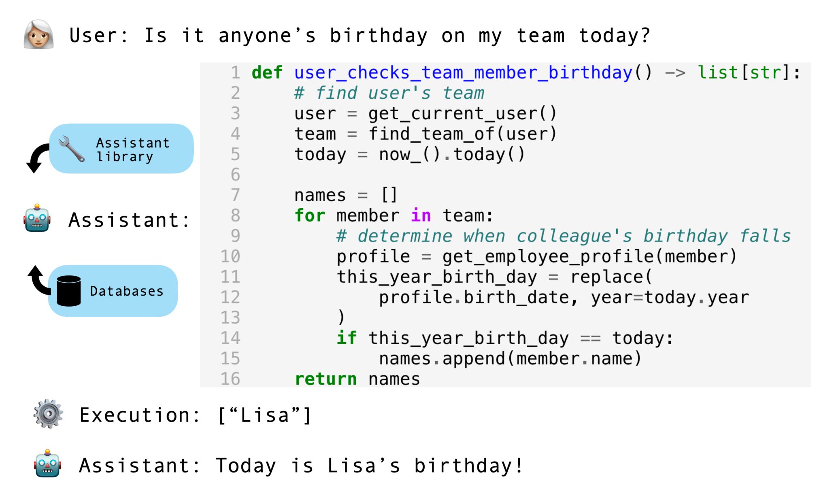This screenshot has height=504, width=836.
Task: Click the wrench icon in Assistant library
Action: pos(72,149)
